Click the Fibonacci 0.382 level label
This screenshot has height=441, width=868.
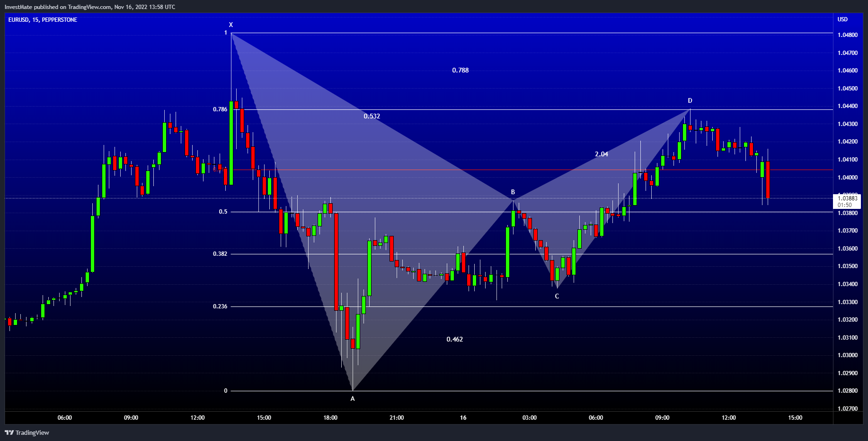[220, 254]
